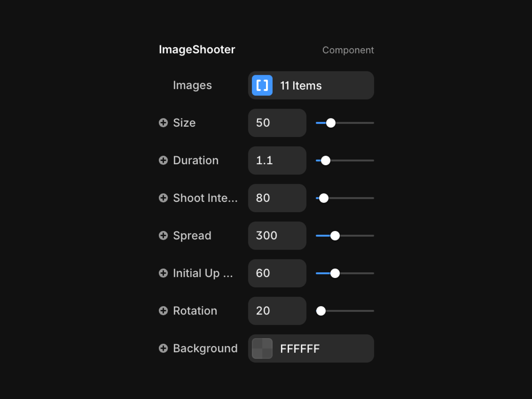Viewport: 532px width, 399px height.
Task: Click the blue array brackets icon
Action: (262, 85)
